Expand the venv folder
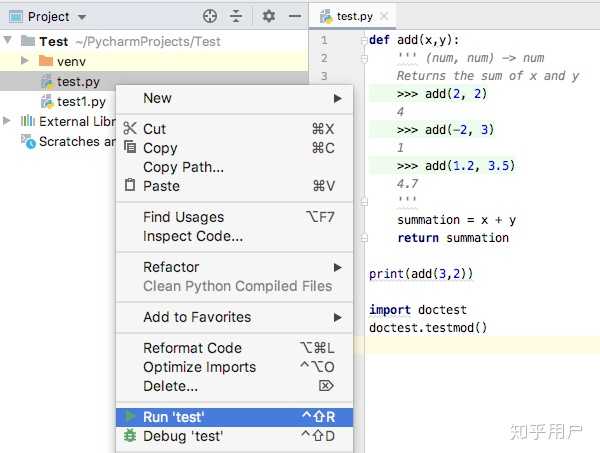Screen dimensions: 600x453 [27, 62]
